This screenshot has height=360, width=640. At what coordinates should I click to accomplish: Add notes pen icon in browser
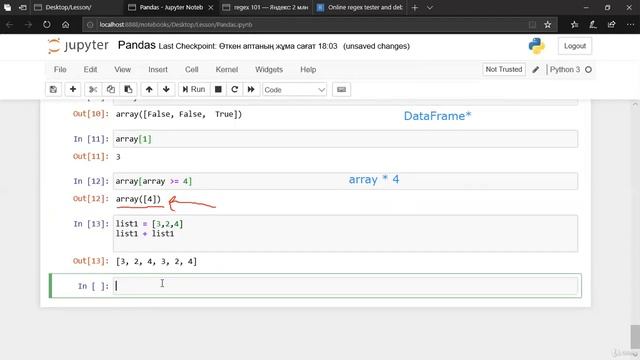593,24
